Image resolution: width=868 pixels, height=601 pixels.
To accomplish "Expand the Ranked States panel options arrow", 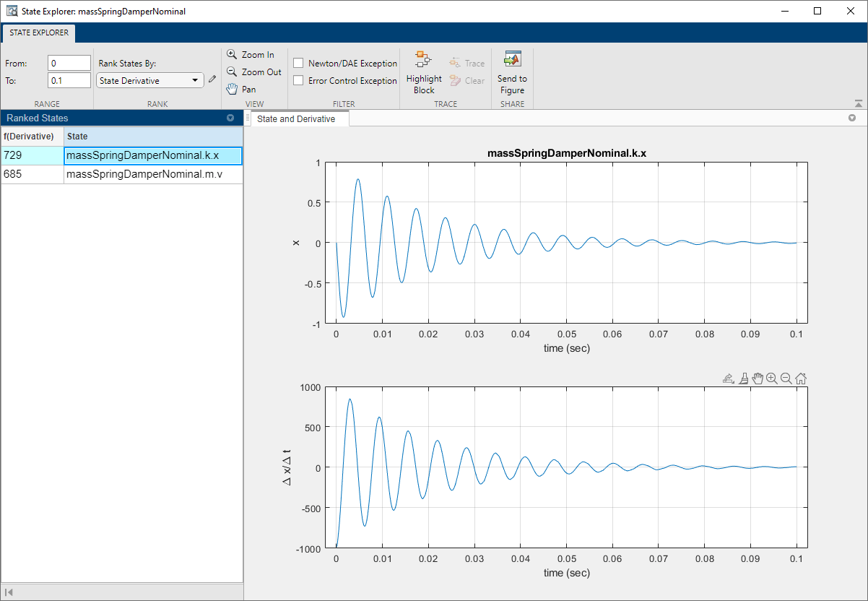I will (x=230, y=118).
